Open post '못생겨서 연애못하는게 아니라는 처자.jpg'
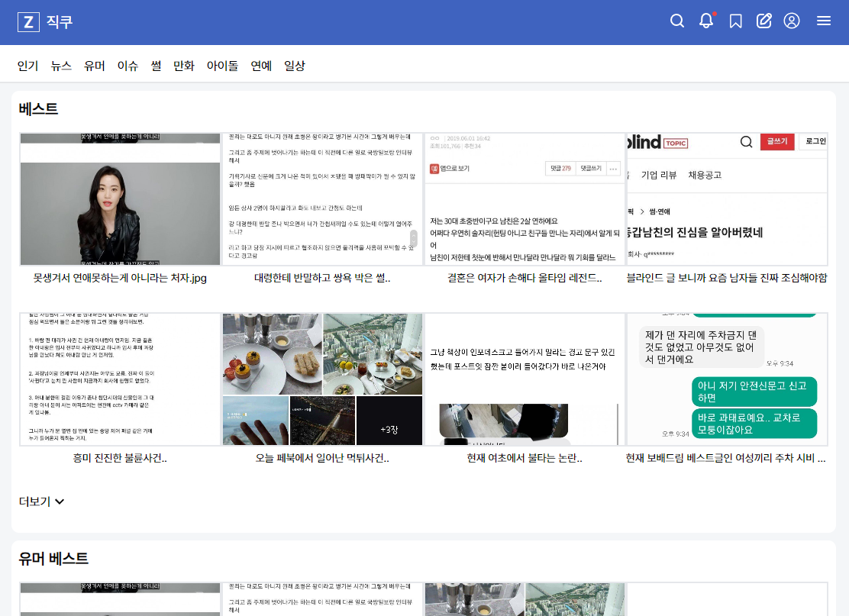Image resolution: width=849 pixels, height=616 pixels. [x=120, y=278]
